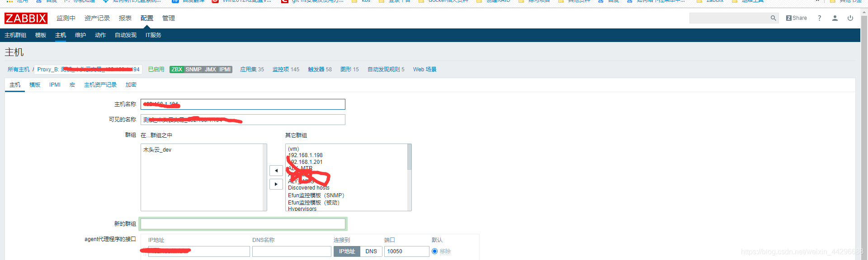Click the IPMI availability badge
868x260 pixels.
[x=225, y=70]
